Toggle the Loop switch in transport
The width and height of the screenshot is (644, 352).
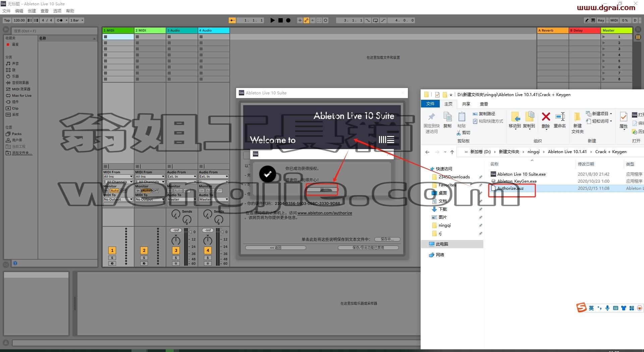[x=375, y=20]
